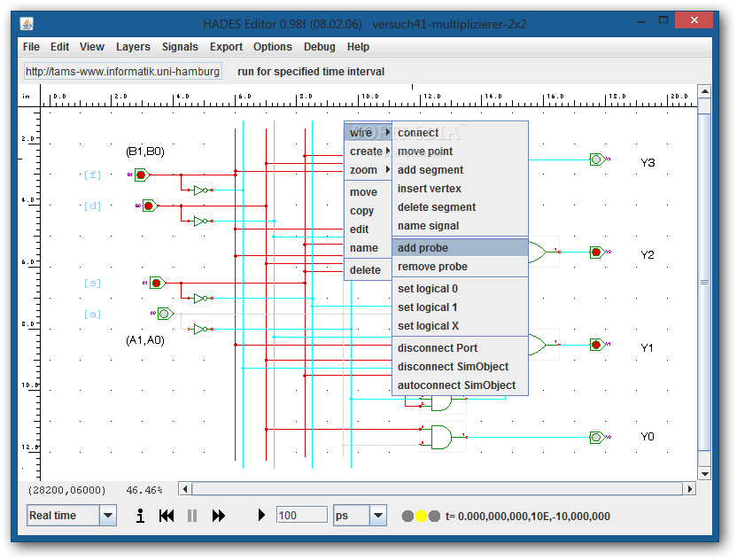Open the Debug menu
Viewport: 737px width, 560px height.
(x=320, y=47)
